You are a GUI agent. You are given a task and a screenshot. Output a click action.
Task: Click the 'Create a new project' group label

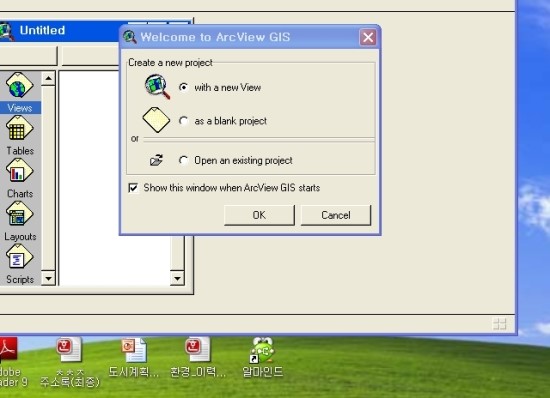click(x=170, y=62)
